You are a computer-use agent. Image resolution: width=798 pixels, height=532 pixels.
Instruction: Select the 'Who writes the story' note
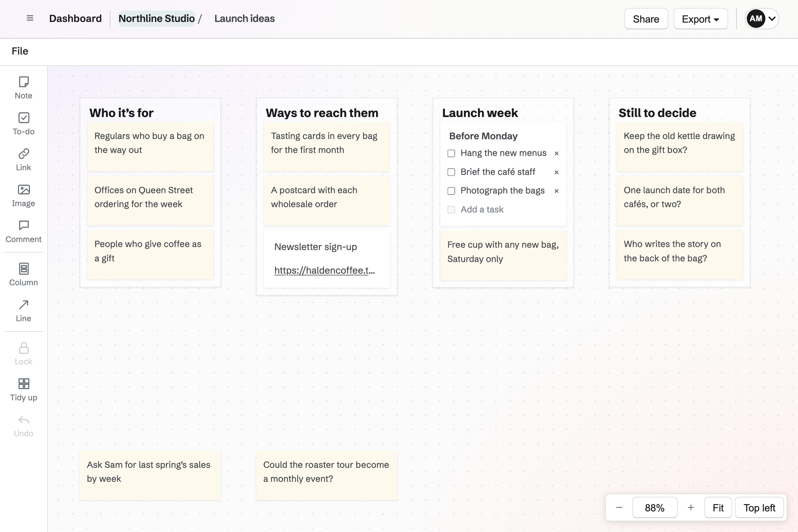coord(680,255)
